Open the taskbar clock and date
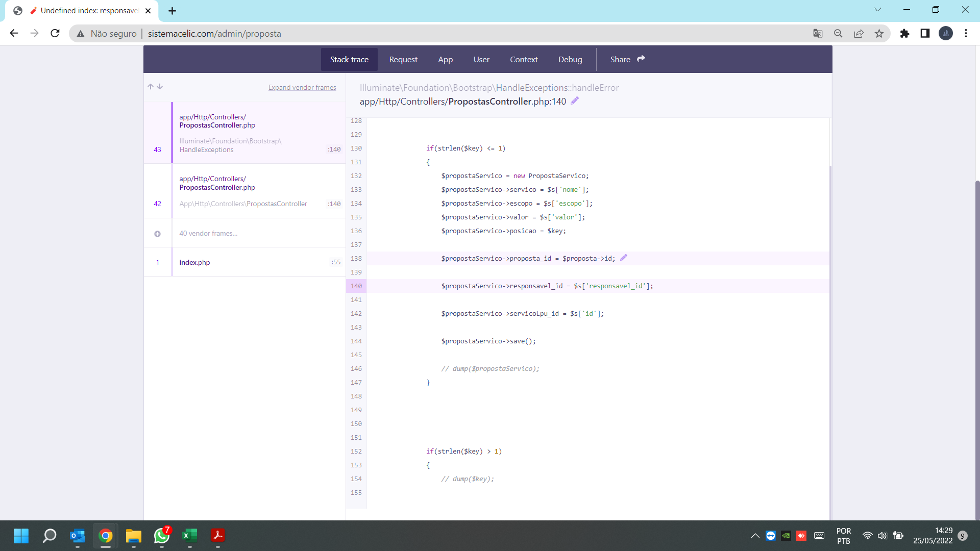Screen dimensions: 980x551 point(933,536)
